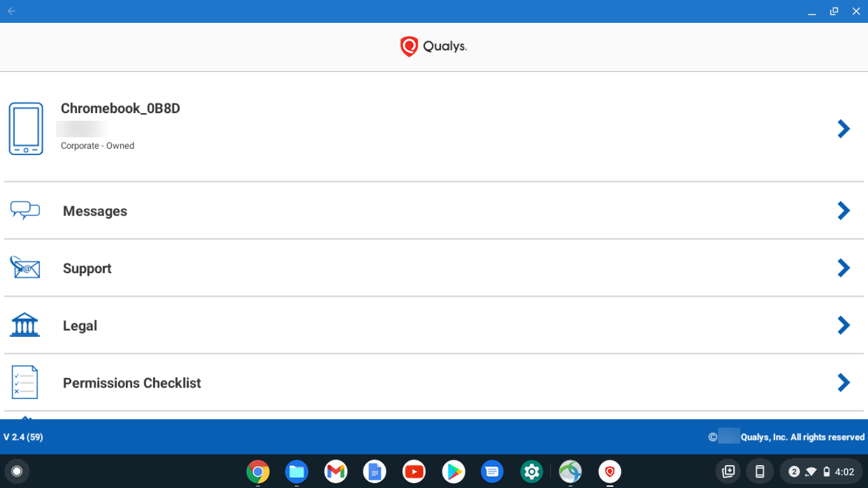Click the Corporate - Owned label
Image resolution: width=868 pixels, height=488 pixels.
click(x=97, y=146)
